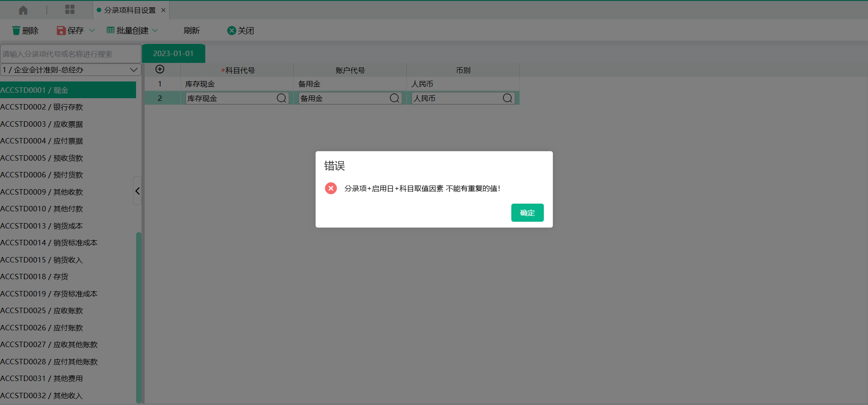This screenshot has height=405, width=868.
Task: Select ACCSTD0003 / 应收票据 entry
Action: point(68,124)
